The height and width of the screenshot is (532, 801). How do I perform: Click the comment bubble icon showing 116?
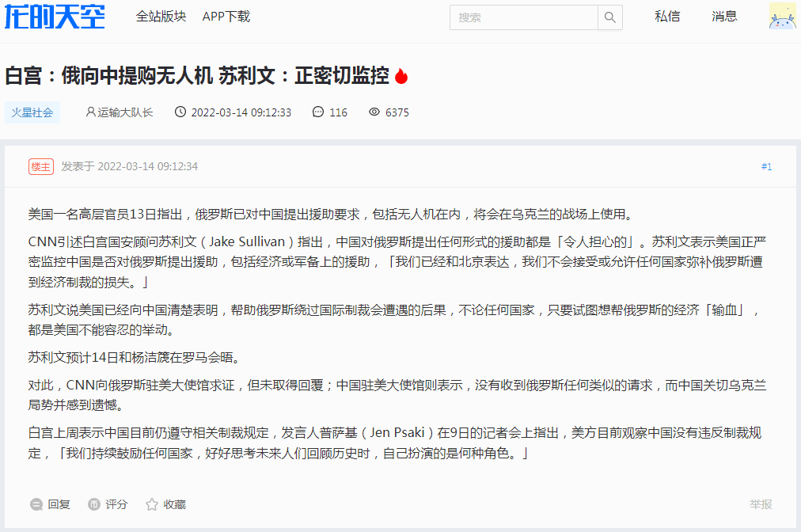coord(317,112)
